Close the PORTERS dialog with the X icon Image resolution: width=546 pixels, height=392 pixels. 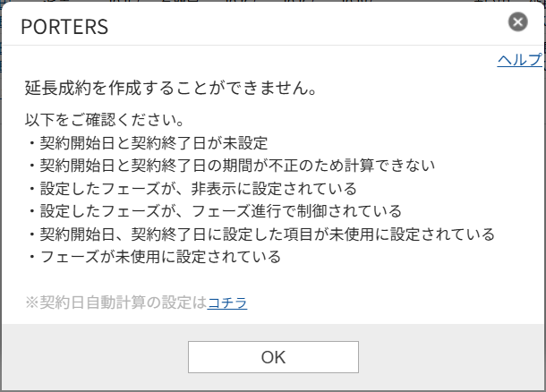(x=517, y=23)
